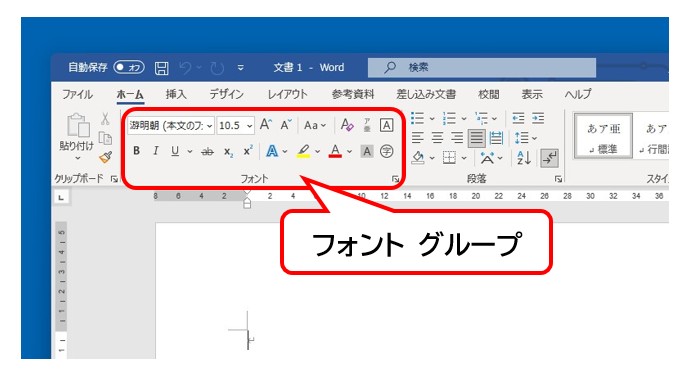Apply the yellow text highlight color

point(303,152)
